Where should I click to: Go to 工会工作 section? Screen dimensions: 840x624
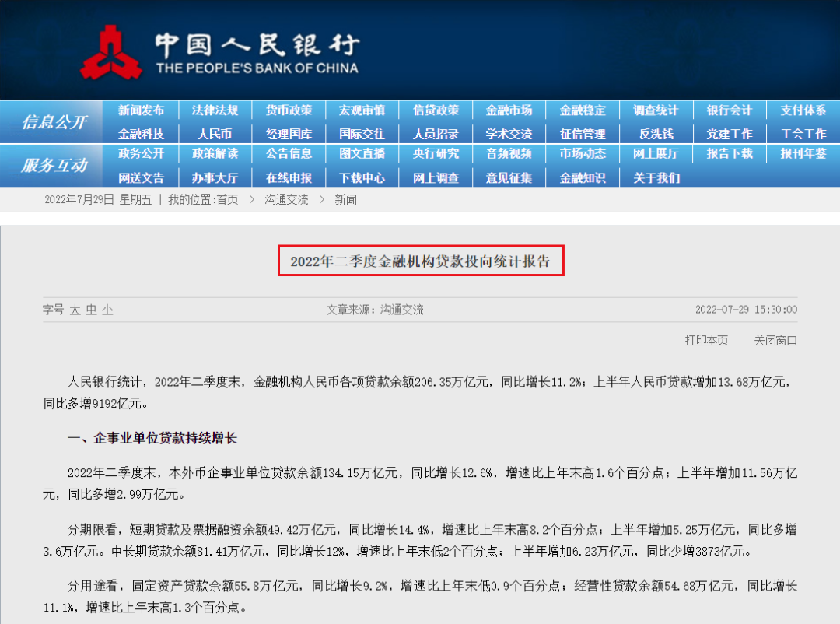[803, 134]
